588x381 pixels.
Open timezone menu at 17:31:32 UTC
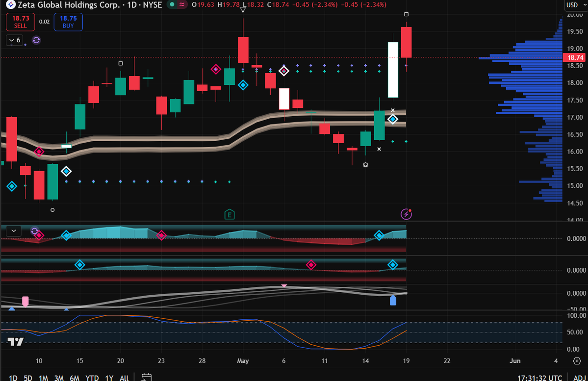coord(539,378)
